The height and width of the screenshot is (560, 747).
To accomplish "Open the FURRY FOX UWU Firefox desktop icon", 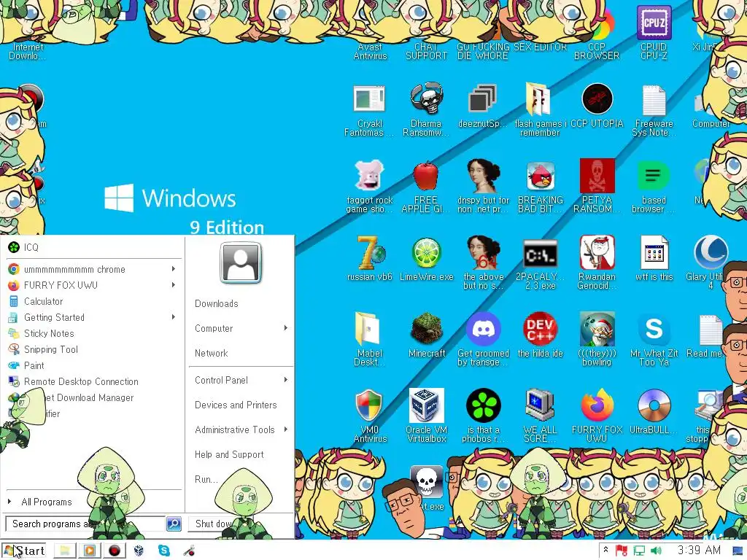I will pos(597,405).
